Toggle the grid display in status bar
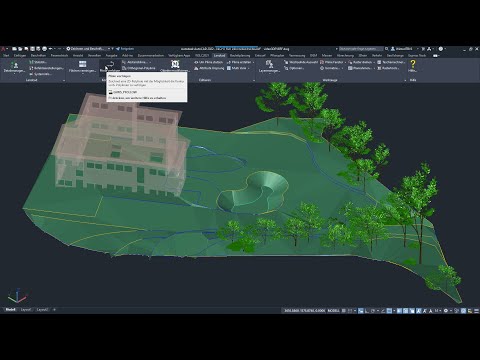This screenshot has height=360, width=480. pos(345,311)
